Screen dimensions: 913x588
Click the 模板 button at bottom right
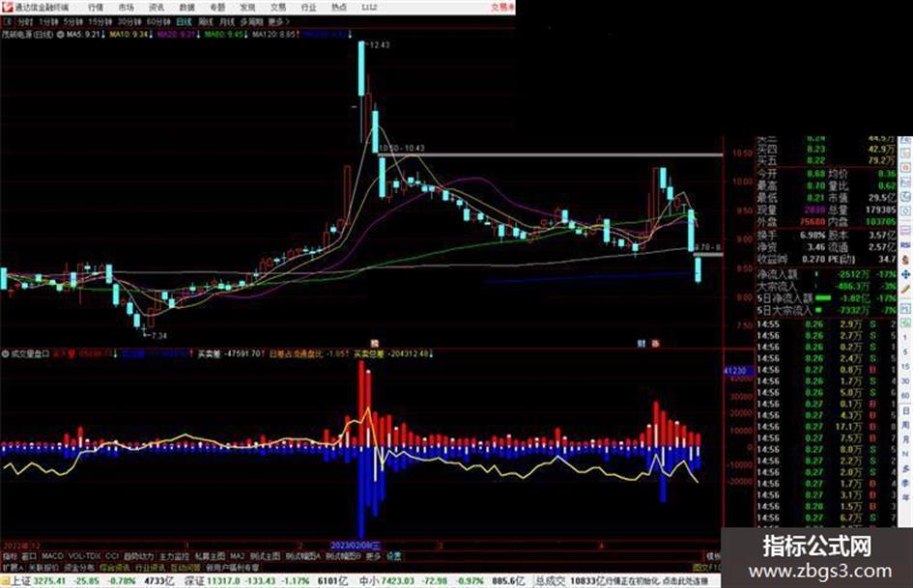click(713, 556)
